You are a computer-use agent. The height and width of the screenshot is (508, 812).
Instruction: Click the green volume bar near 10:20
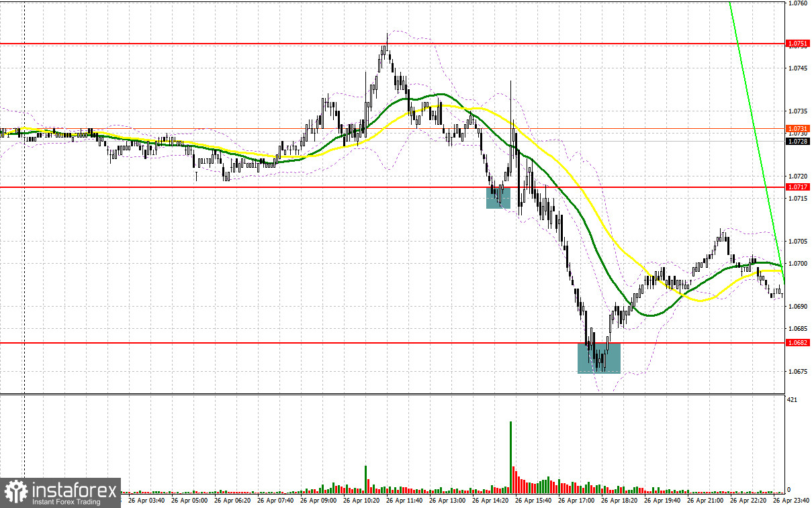tap(366, 478)
